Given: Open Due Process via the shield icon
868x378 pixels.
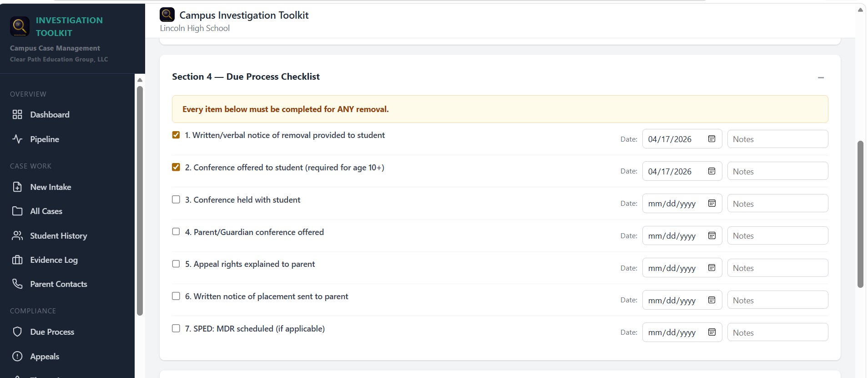Looking at the screenshot, I should point(17,332).
